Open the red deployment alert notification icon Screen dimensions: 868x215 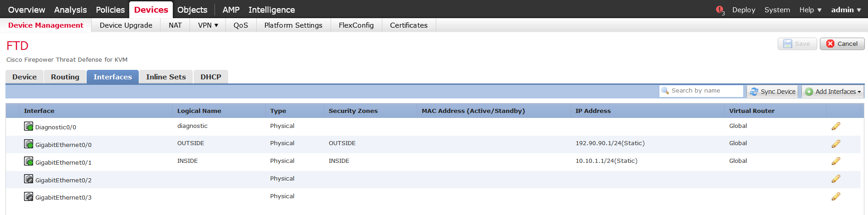720,10
